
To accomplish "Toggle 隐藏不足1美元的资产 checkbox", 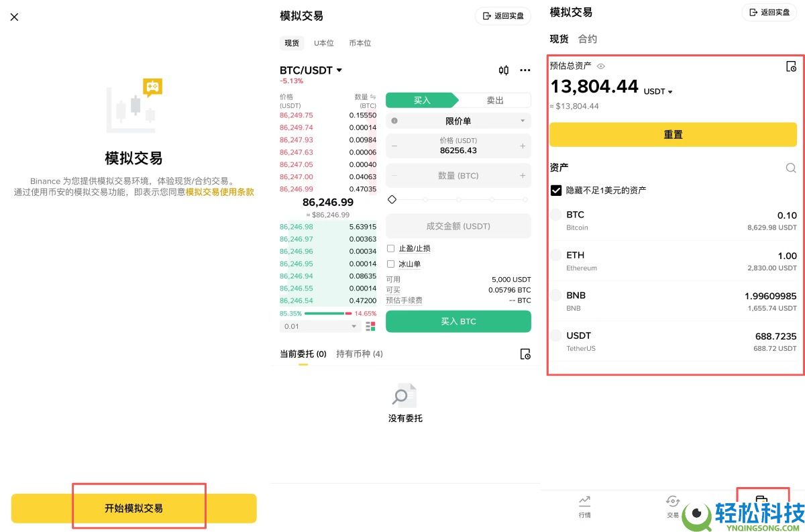I will pos(555,190).
